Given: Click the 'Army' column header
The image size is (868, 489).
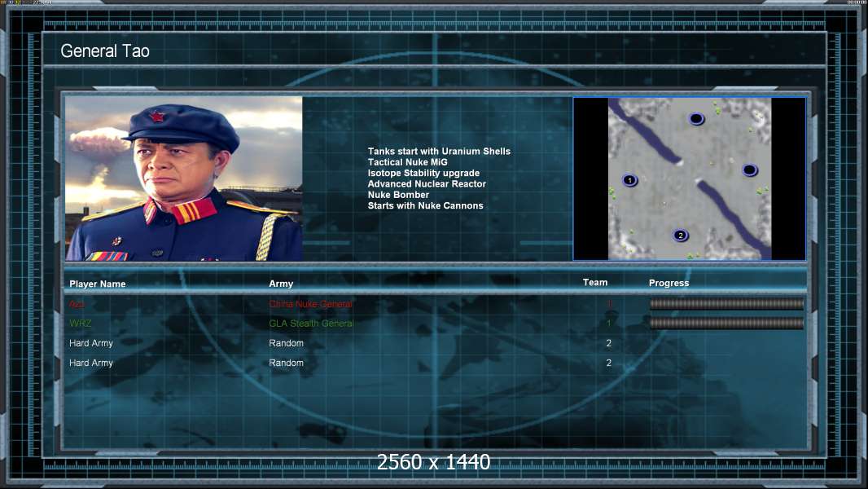Looking at the screenshot, I should pyautogui.click(x=281, y=284).
